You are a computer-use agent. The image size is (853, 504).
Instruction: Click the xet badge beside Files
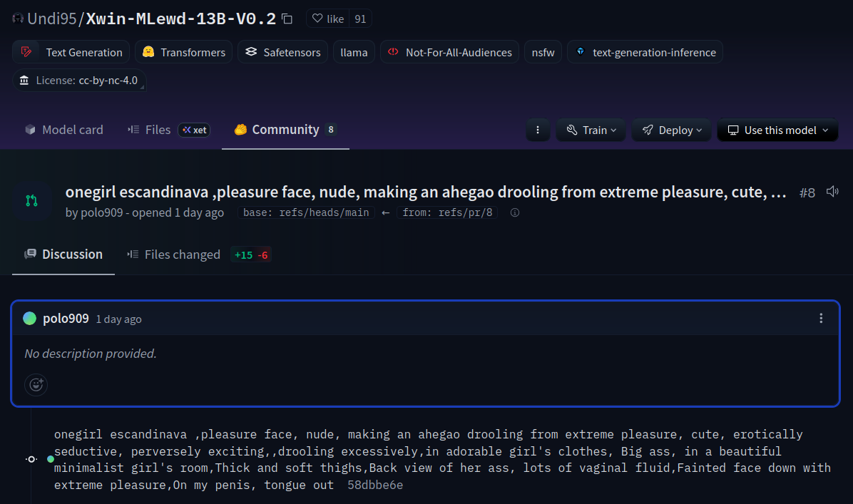coord(194,130)
